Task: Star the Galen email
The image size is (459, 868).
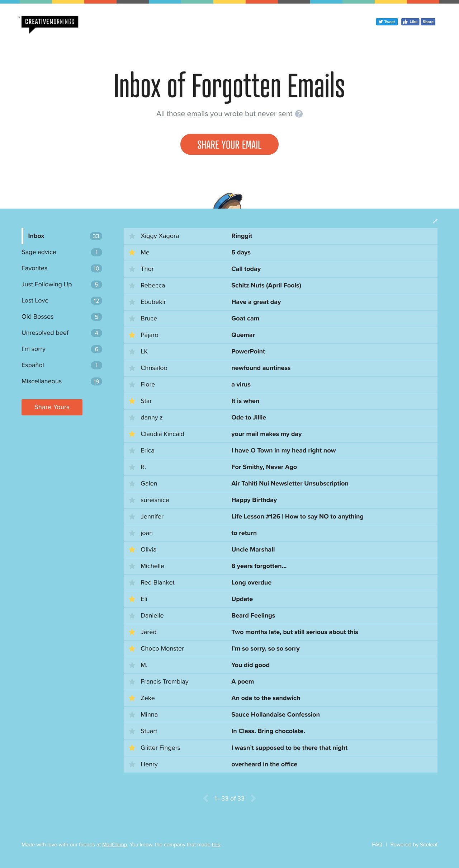Action: point(132,484)
